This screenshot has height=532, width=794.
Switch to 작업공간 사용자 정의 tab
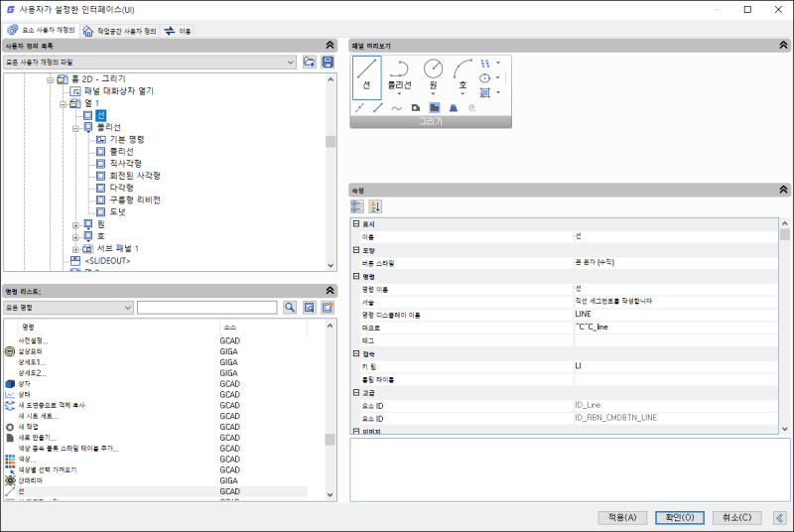pos(120,31)
